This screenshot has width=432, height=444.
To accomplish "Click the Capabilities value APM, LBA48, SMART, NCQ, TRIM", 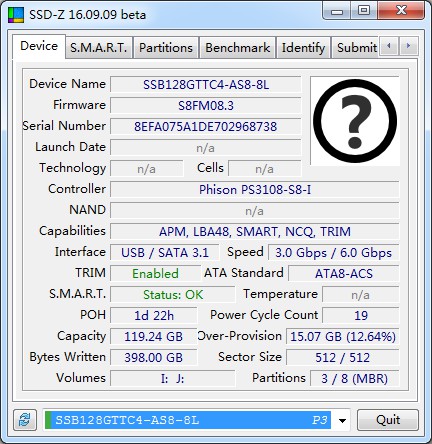I will click(255, 232).
